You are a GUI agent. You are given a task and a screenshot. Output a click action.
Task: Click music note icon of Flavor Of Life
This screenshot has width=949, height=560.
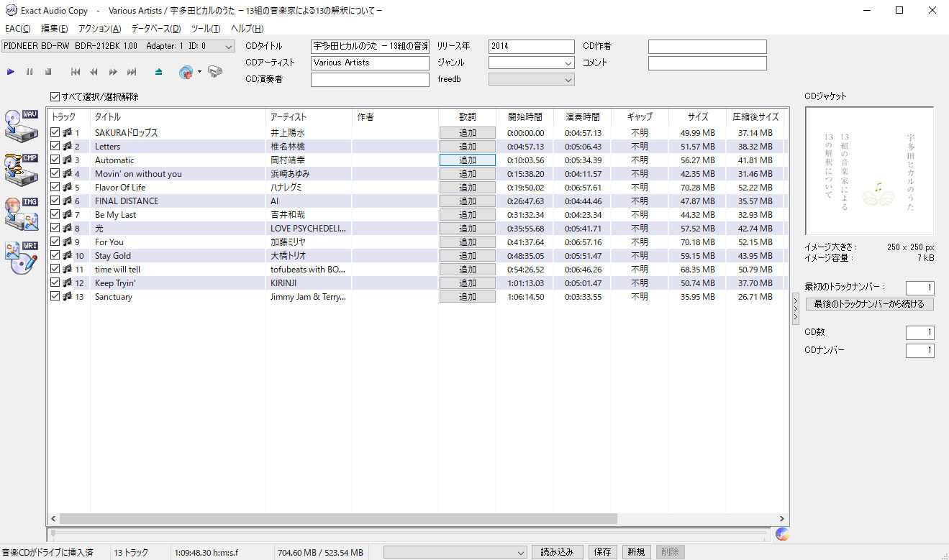[67, 187]
